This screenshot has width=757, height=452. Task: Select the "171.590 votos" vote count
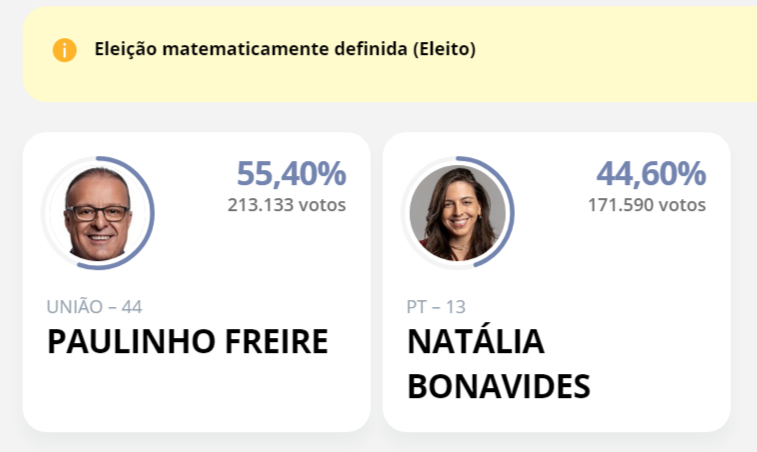647,205
